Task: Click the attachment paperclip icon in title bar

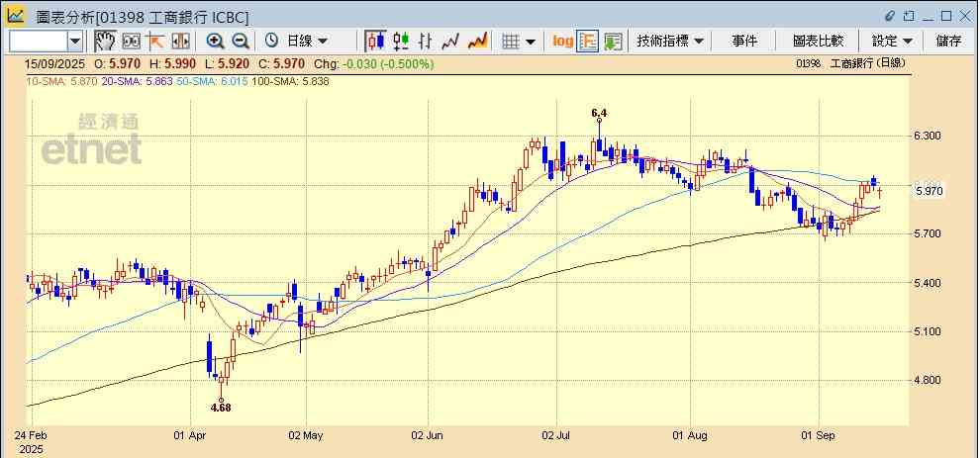Action: [891, 16]
